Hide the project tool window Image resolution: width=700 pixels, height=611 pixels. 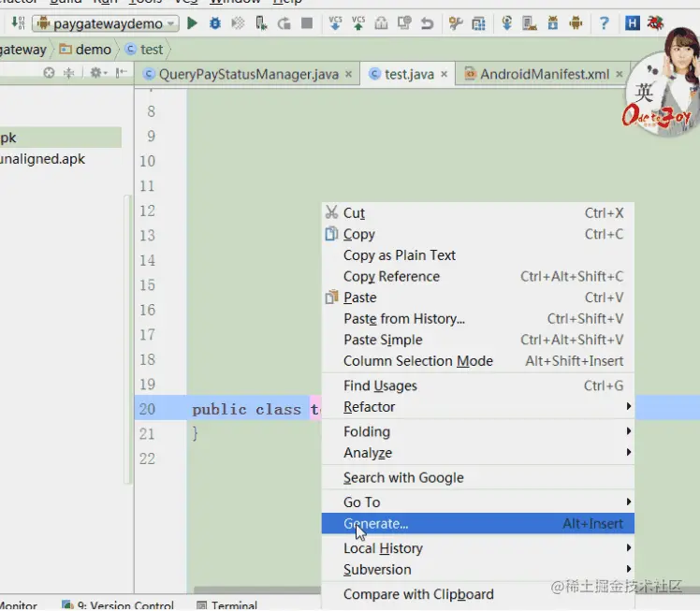[121, 72]
